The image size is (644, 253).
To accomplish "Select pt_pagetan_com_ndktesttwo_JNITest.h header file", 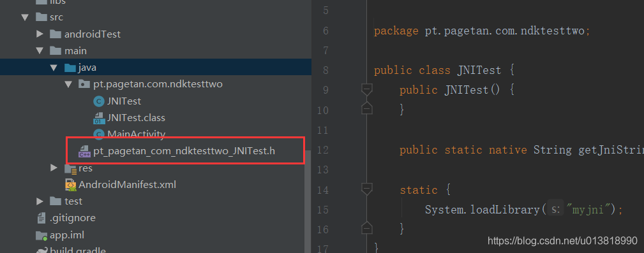I will tap(184, 151).
